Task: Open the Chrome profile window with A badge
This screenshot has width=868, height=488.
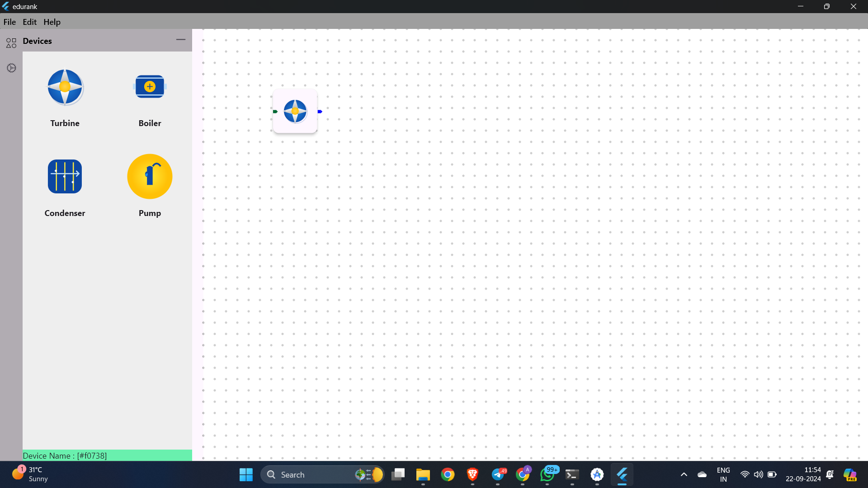Action: [x=523, y=474]
